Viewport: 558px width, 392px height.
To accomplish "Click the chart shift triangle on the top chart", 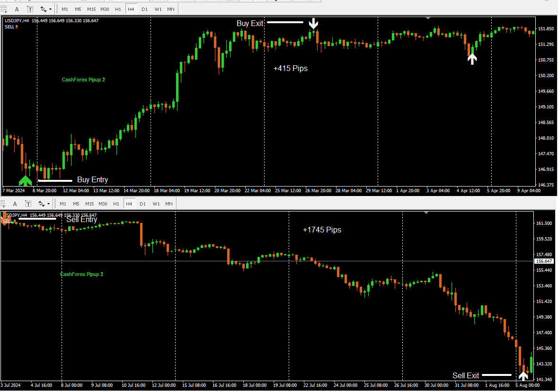I will coord(428,18).
